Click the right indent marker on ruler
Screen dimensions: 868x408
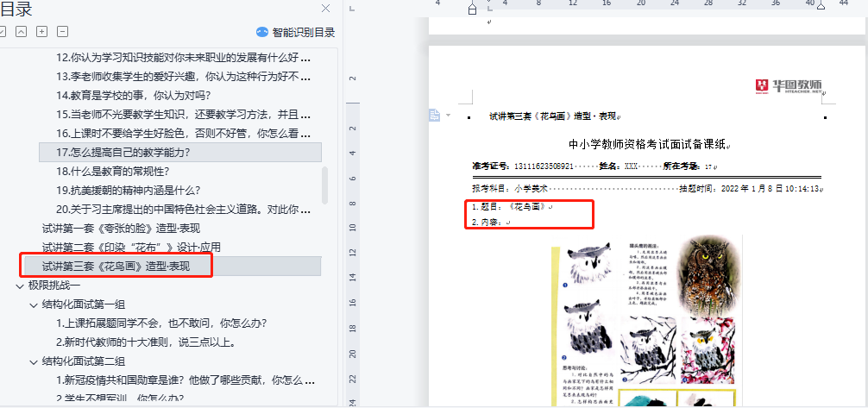821,6
